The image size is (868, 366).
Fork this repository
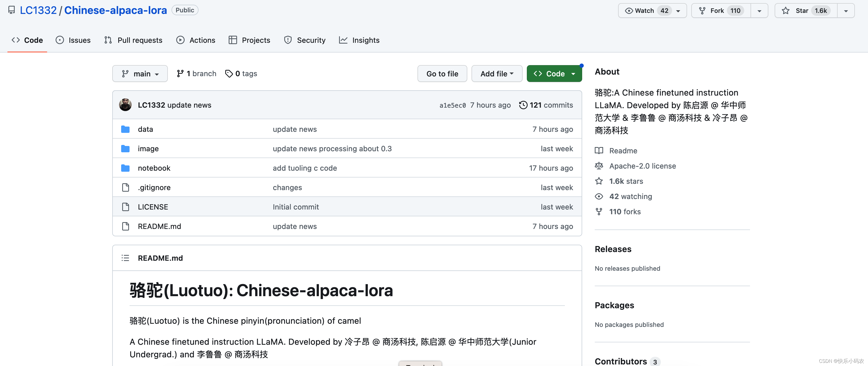click(x=721, y=11)
